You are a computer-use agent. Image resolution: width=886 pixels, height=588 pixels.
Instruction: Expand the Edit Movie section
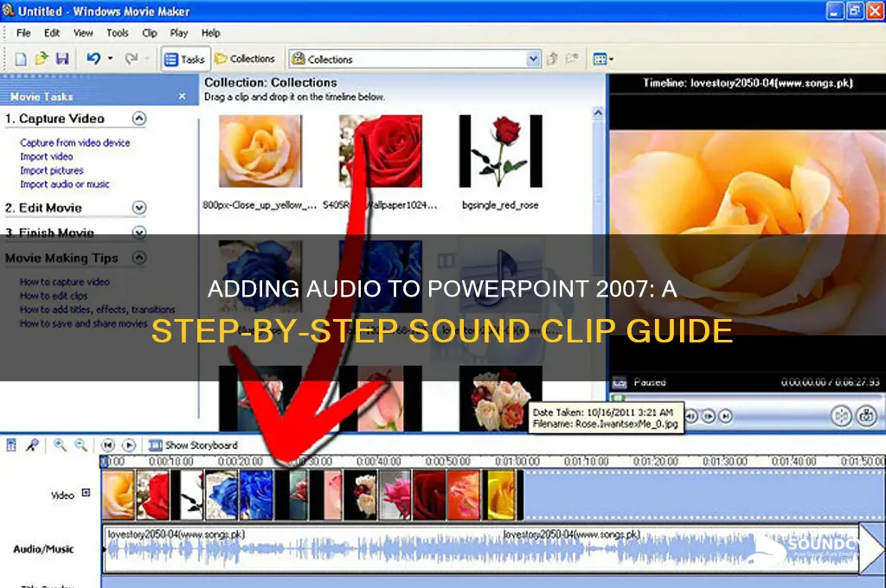pyautogui.click(x=139, y=208)
